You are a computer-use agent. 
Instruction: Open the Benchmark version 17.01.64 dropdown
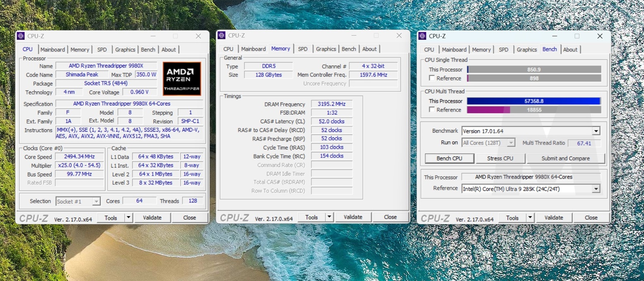pos(596,131)
